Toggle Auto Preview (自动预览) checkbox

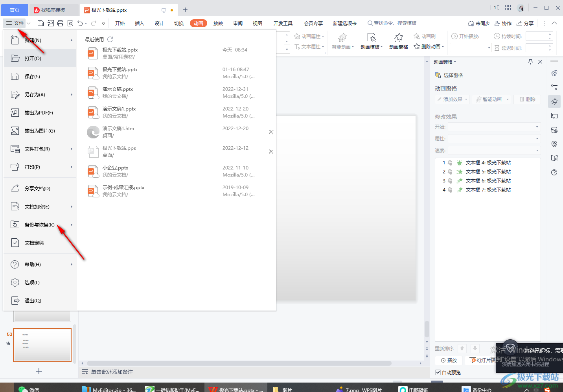tap(438, 372)
